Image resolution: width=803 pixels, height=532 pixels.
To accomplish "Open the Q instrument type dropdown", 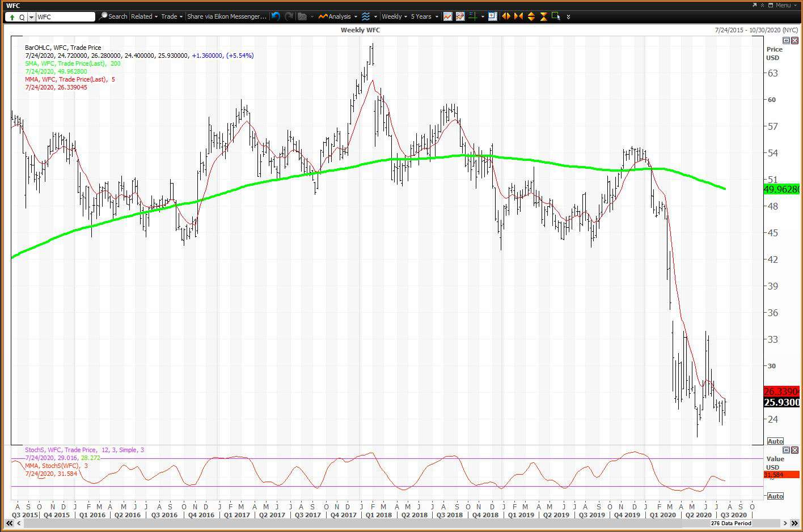I will (x=31, y=17).
